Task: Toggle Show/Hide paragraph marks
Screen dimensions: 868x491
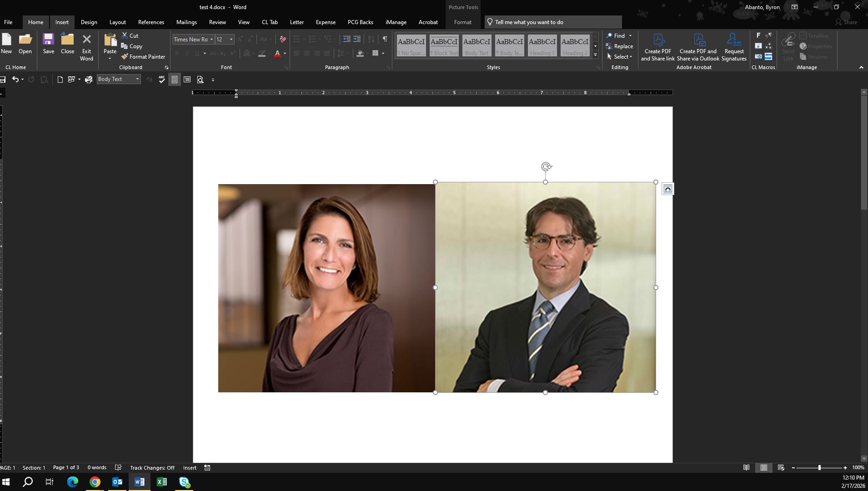Action: (x=385, y=39)
